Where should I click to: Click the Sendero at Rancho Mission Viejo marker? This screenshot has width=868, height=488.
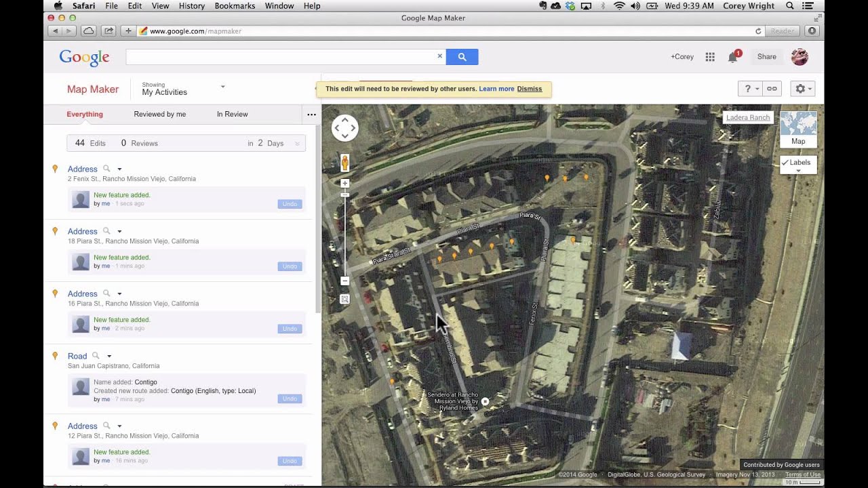pos(485,402)
